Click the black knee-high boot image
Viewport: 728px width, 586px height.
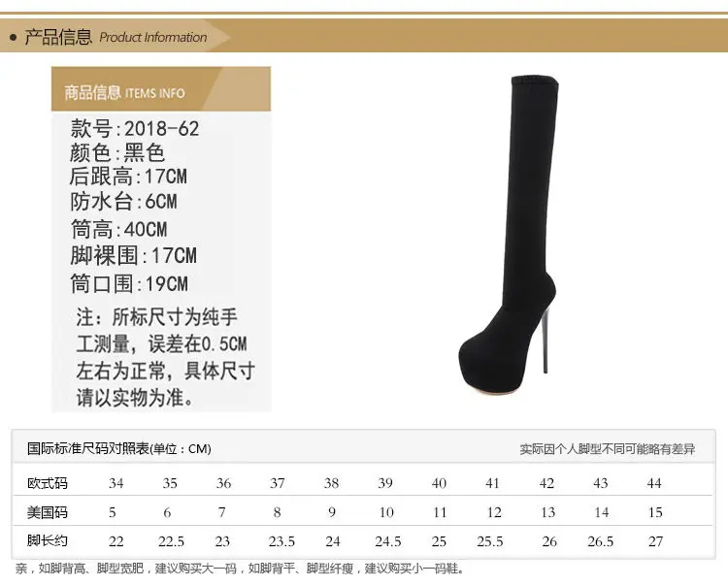coord(510,237)
